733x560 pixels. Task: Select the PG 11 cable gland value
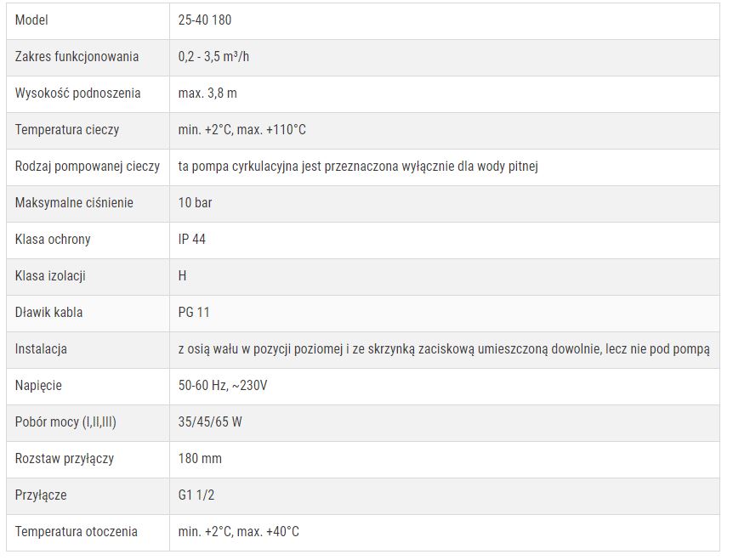coord(194,312)
